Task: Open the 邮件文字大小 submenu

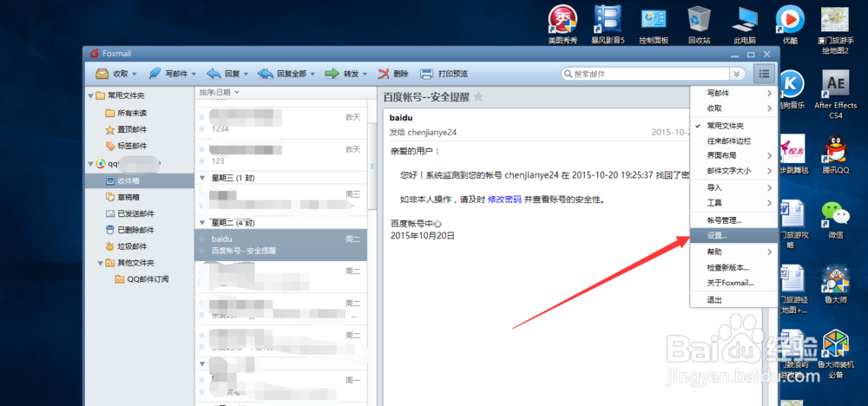Action: click(x=733, y=171)
